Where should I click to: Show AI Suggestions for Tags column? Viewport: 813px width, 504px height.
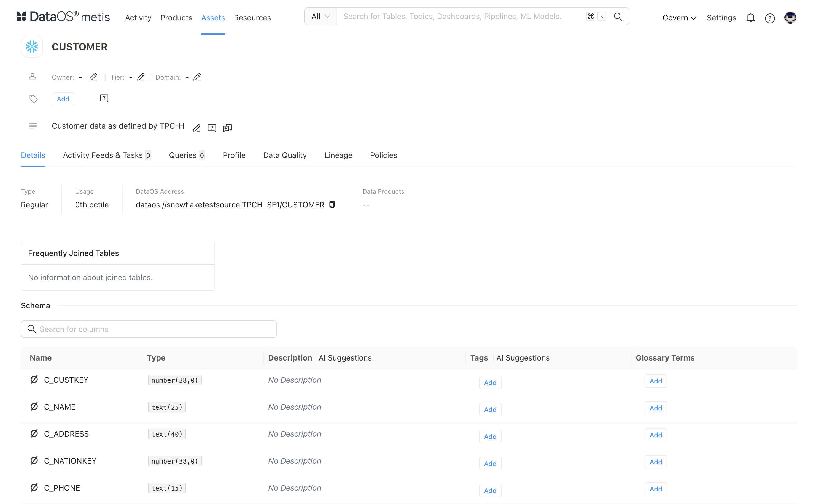tap(523, 358)
